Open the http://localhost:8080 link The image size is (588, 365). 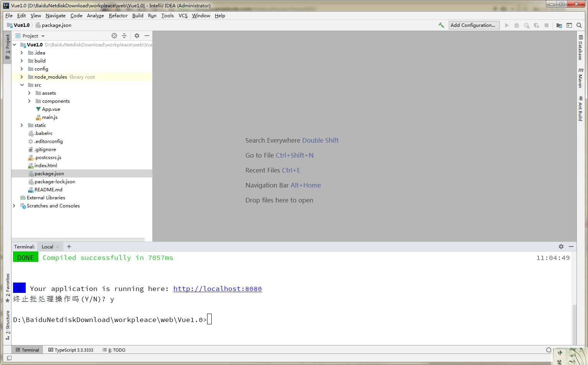(x=217, y=289)
